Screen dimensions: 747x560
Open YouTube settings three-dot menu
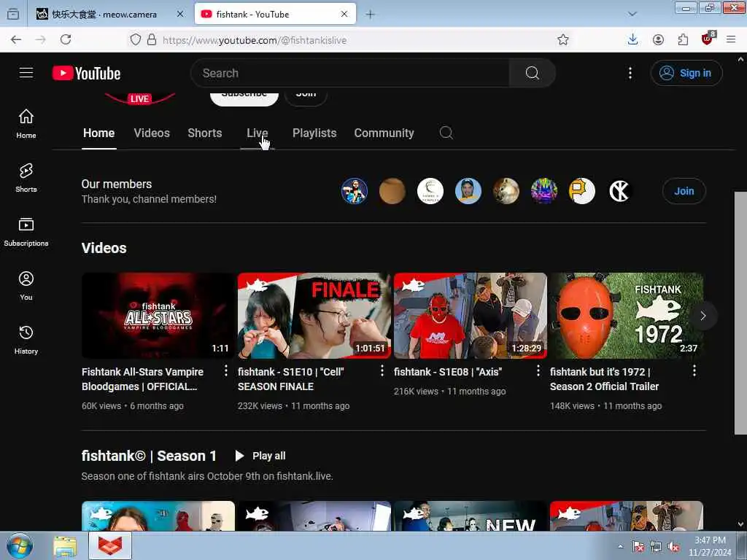(630, 73)
